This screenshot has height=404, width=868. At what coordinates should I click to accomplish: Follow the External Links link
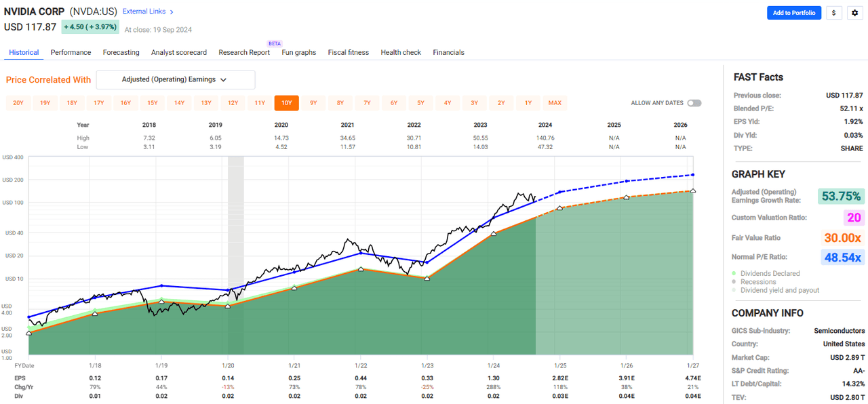click(x=144, y=12)
